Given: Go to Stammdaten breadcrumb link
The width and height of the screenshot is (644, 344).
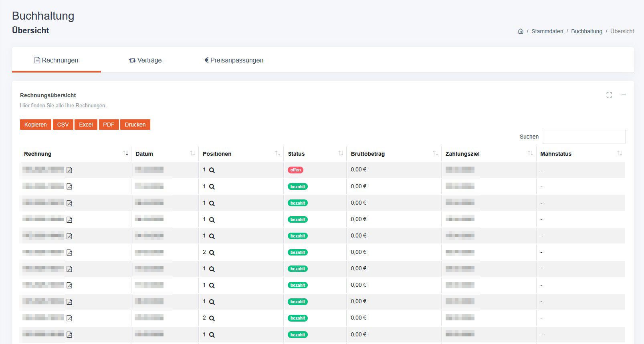Looking at the screenshot, I should click(547, 31).
